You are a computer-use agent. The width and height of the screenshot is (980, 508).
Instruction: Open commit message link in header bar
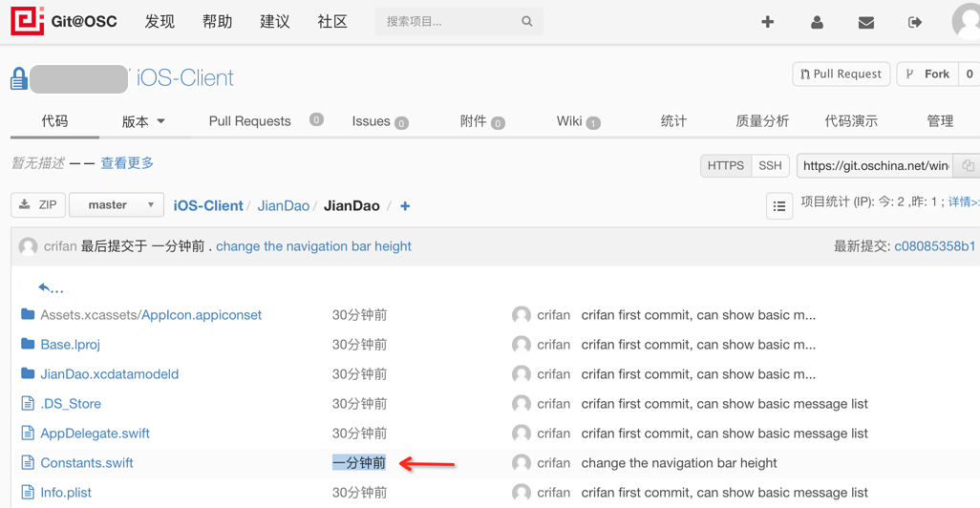313,246
